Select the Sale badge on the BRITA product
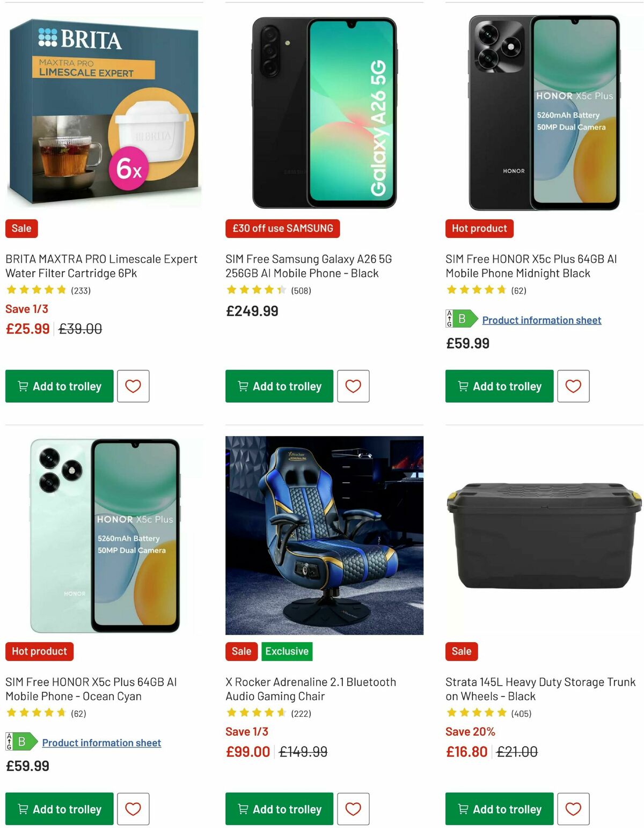644x828 pixels. [21, 228]
